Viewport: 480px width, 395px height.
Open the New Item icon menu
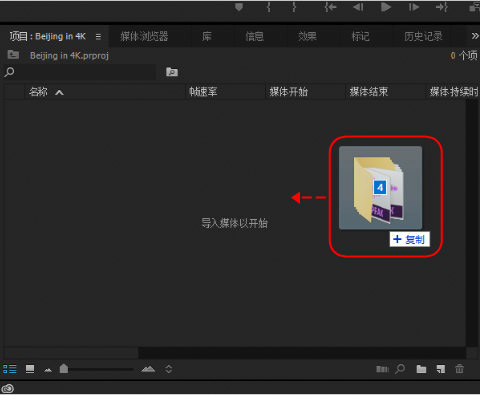441,369
